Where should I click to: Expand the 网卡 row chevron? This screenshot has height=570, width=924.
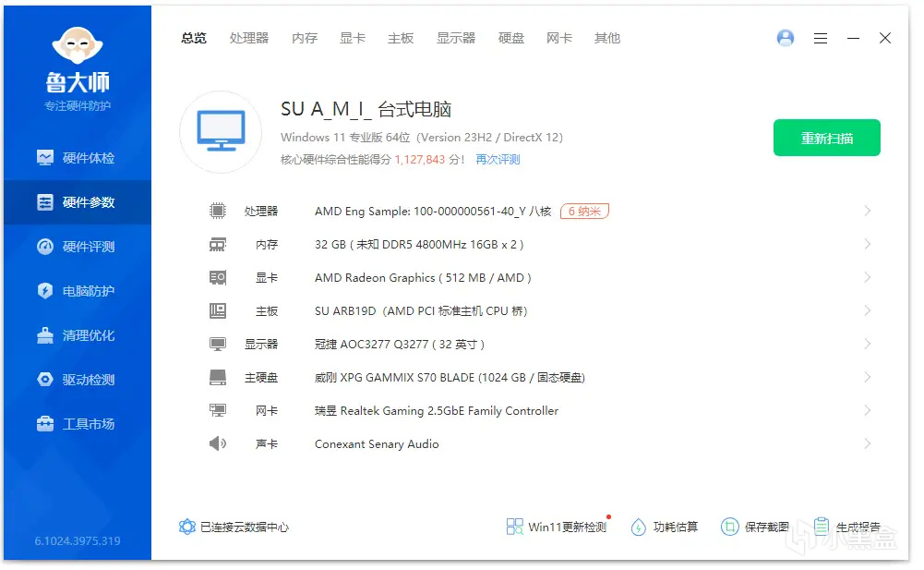(867, 410)
